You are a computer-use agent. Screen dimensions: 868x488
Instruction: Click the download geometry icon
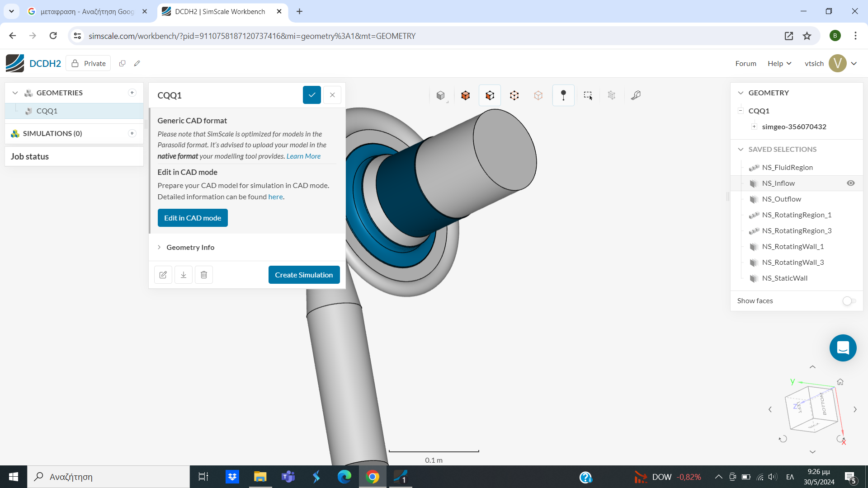[183, 275]
